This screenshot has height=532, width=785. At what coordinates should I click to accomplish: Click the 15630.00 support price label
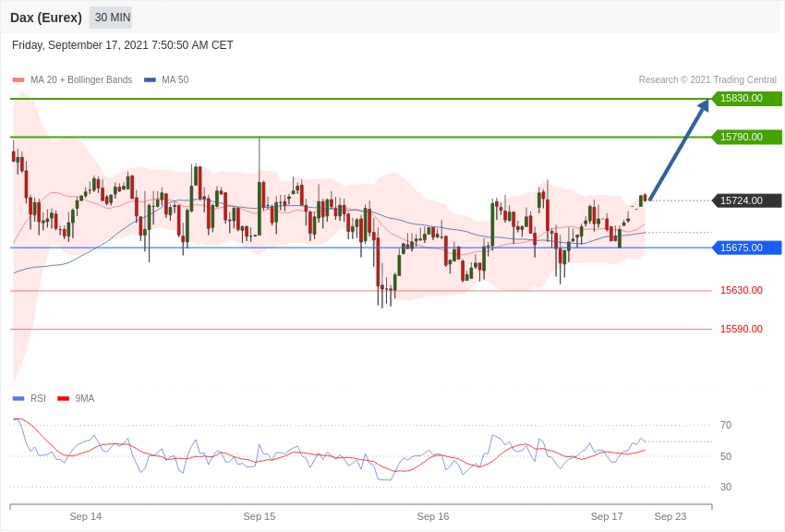click(742, 290)
